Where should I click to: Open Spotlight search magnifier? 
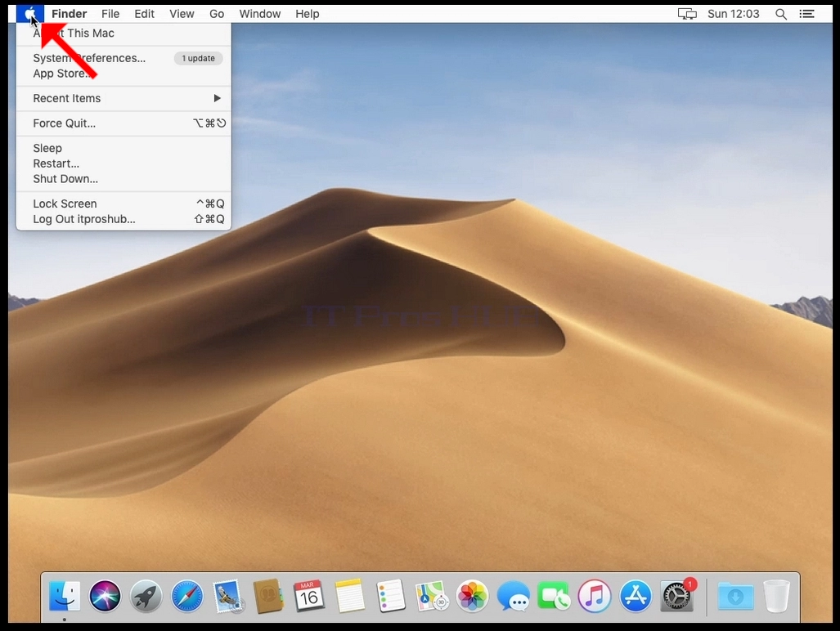tap(781, 14)
